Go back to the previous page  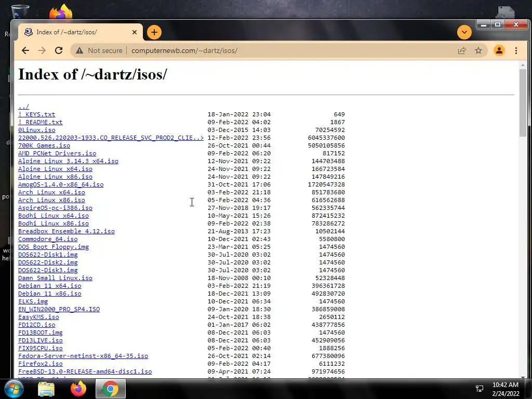[25, 50]
